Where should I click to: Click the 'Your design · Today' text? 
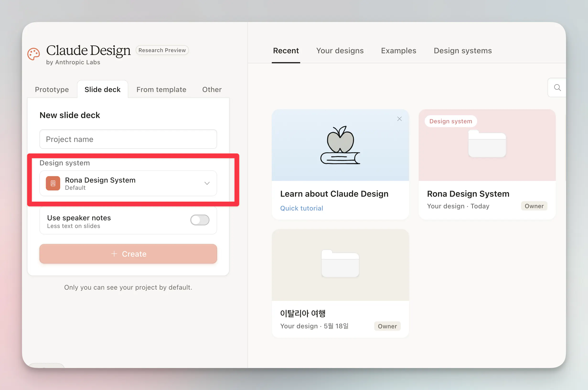click(458, 206)
